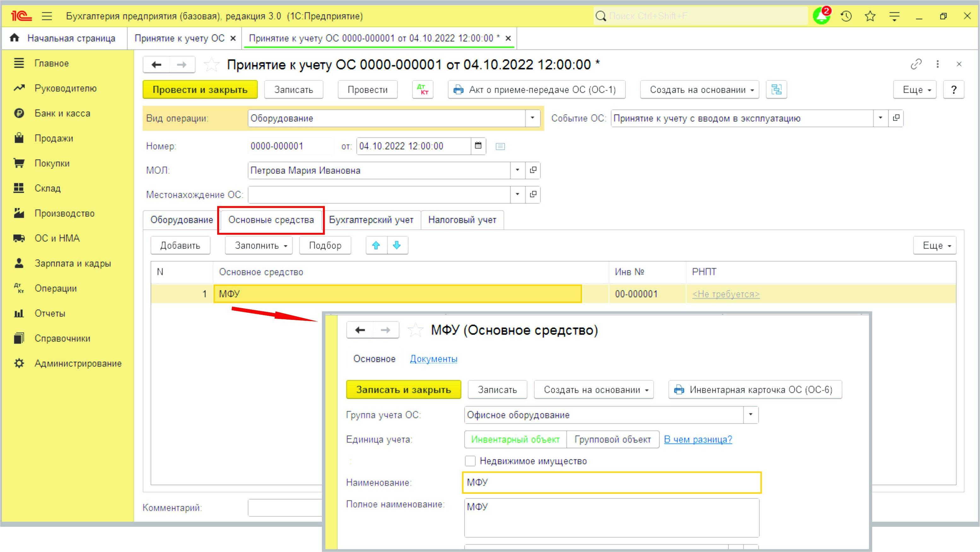Move row down with blue arrow
Image resolution: width=980 pixels, height=552 pixels.
pyautogui.click(x=397, y=245)
